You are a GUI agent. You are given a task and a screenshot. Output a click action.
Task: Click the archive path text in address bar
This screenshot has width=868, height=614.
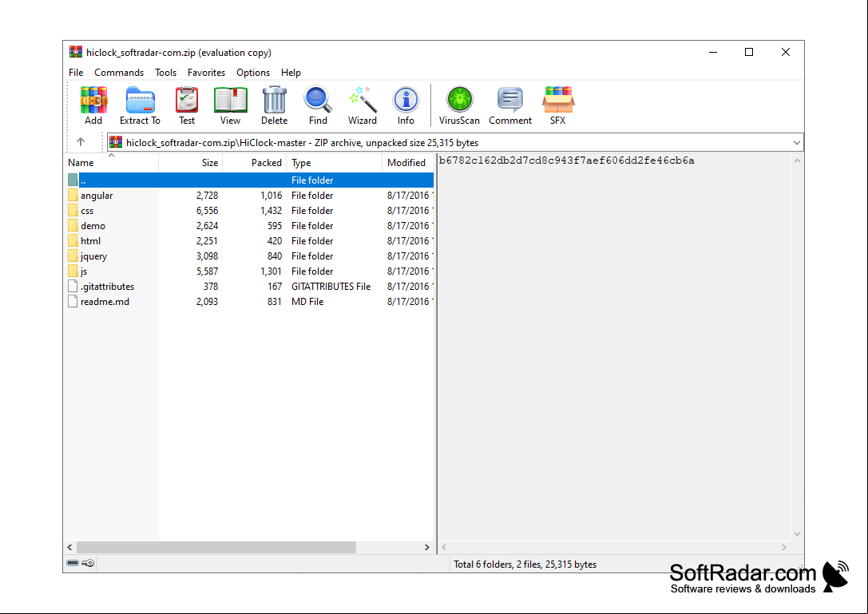(303, 143)
